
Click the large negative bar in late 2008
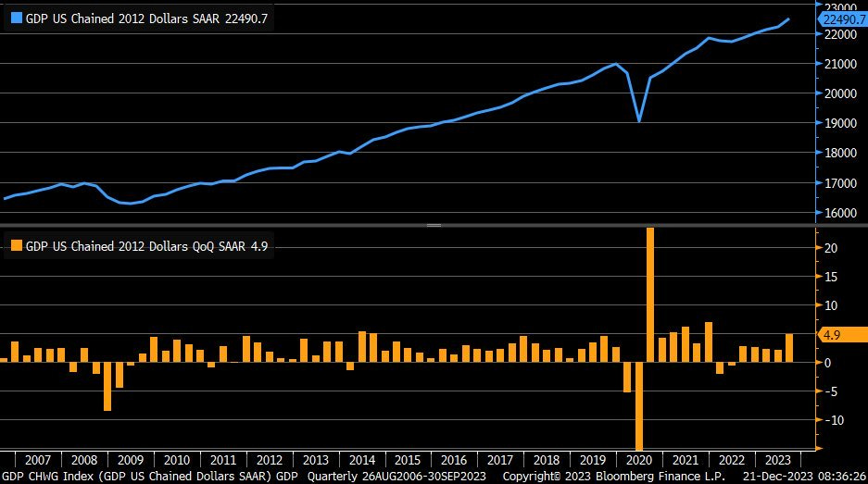(107, 385)
